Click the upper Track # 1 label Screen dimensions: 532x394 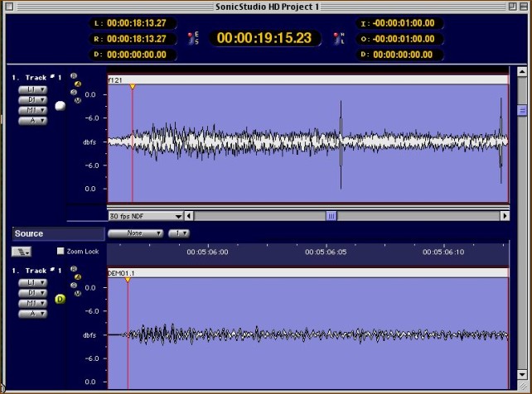[36, 78]
